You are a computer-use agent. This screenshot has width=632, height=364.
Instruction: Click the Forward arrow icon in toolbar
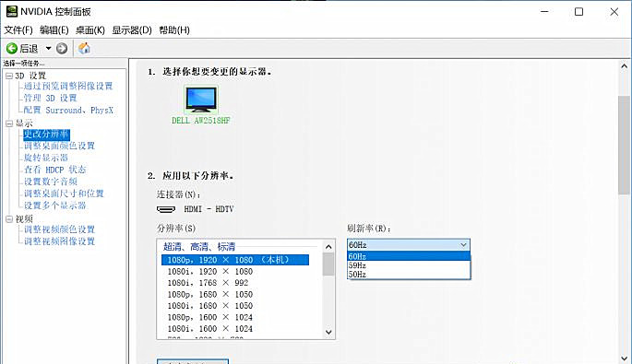click(62, 49)
